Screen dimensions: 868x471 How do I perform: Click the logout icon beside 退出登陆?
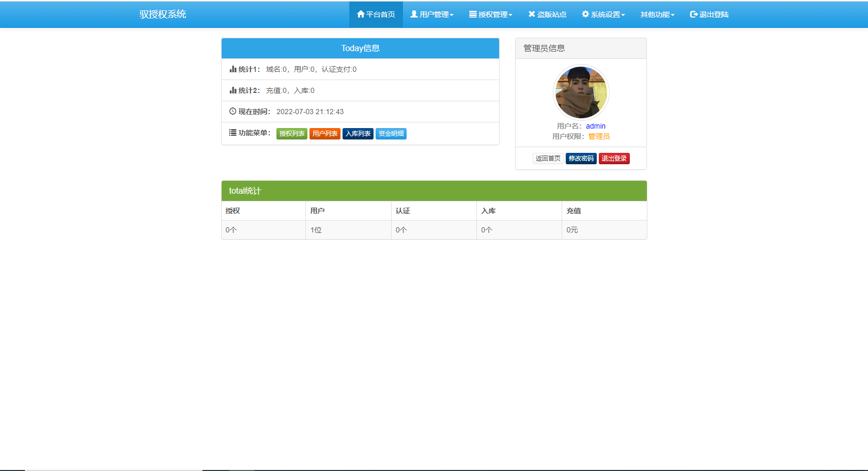[x=694, y=14]
